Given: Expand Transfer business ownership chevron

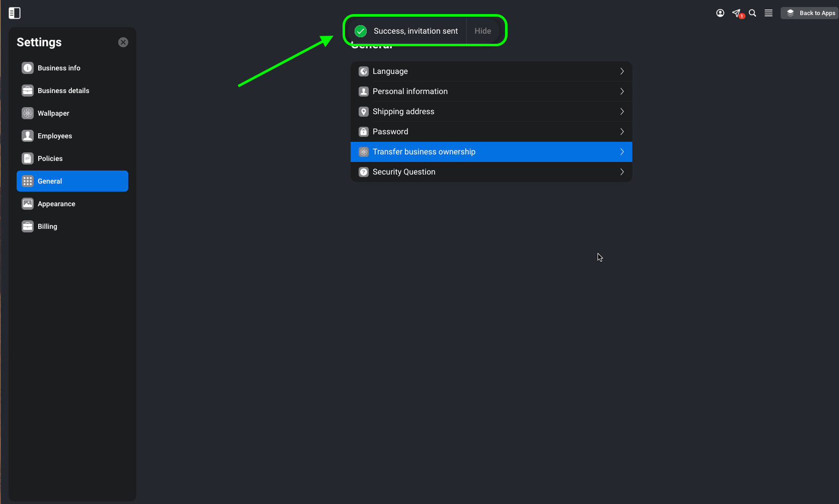Looking at the screenshot, I should [622, 152].
